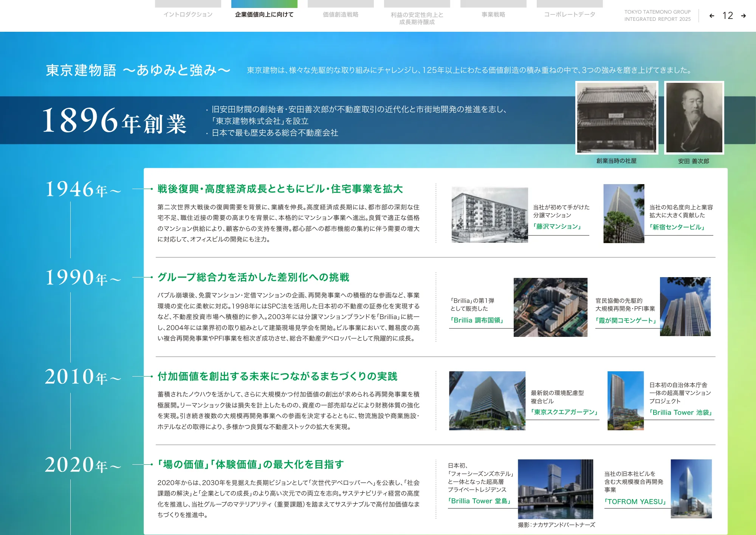The width and height of the screenshot is (756, 535).
Task: Go to the コーポレートデータ tab
Action: (x=570, y=14)
